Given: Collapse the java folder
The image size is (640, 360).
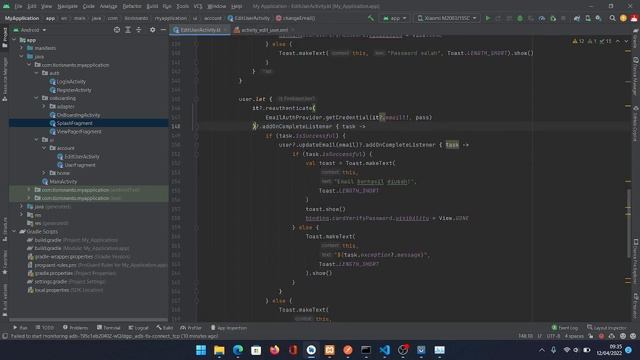Looking at the screenshot, I should click(22, 56).
